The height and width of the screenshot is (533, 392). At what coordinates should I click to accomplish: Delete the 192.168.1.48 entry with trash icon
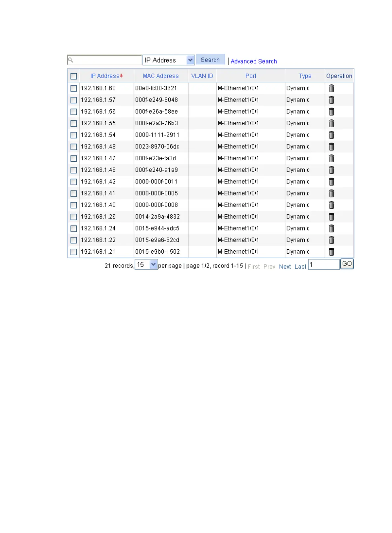coord(331,146)
